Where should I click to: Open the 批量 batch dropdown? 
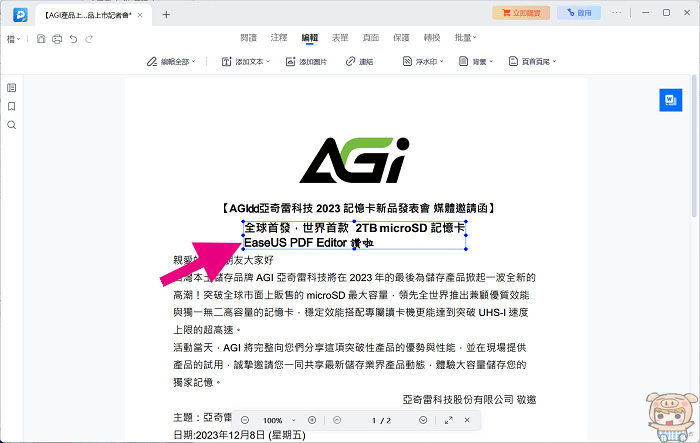[x=466, y=38]
